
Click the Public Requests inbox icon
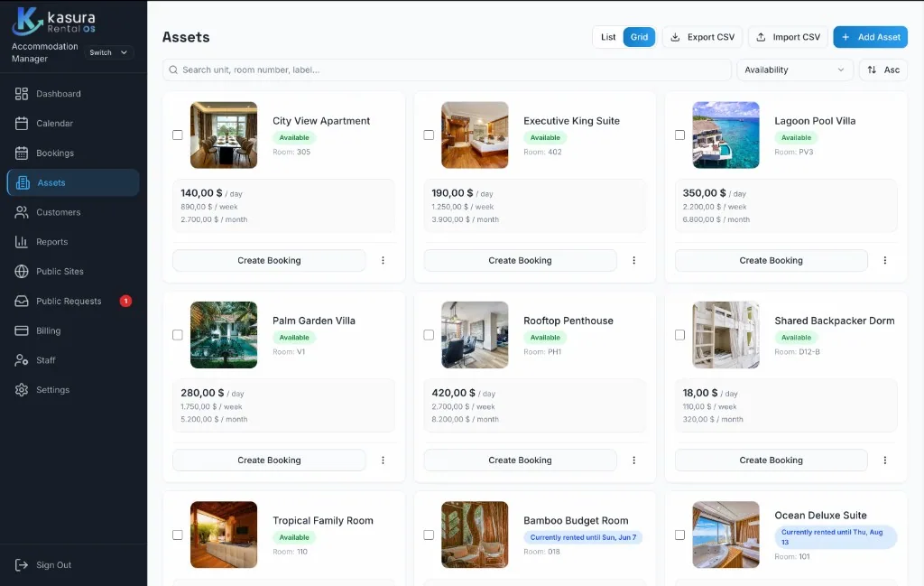22,301
